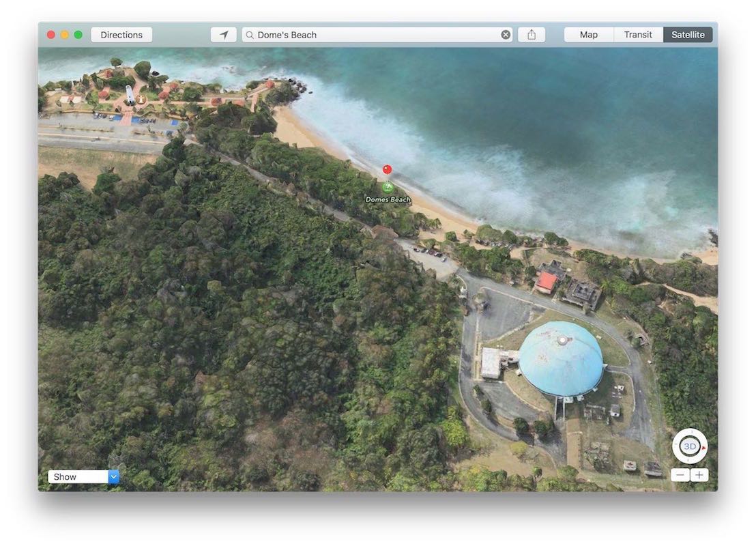Screen dimensions: 756x546
Task: Focus the search field containing Dome's Beach
Action: 375,35
